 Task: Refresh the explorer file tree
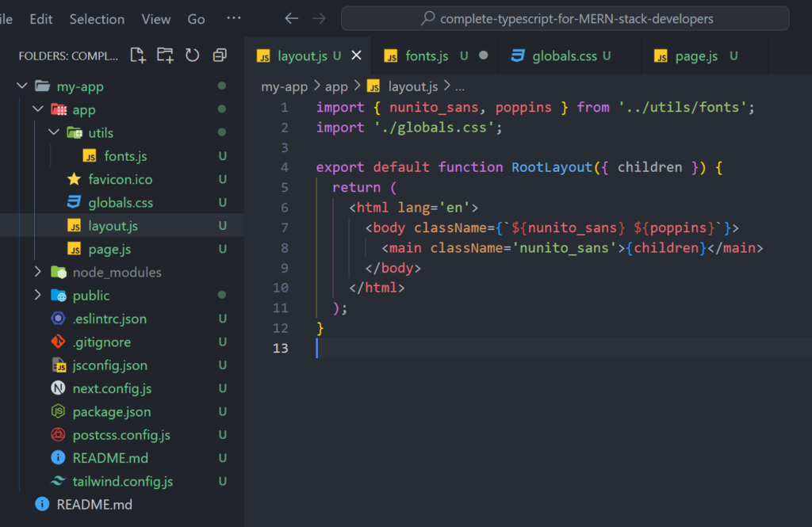pos(192,55)
